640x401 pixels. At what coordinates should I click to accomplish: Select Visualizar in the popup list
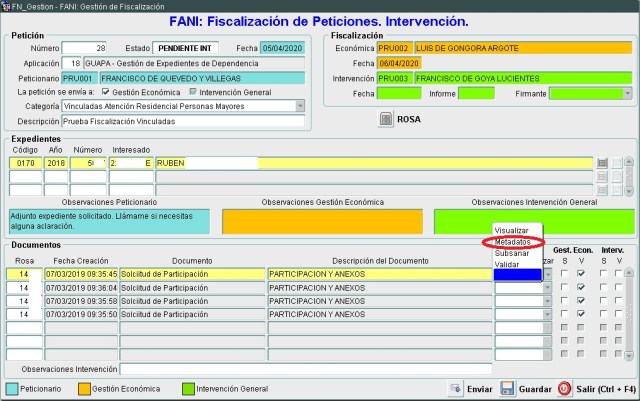[512, 230]
